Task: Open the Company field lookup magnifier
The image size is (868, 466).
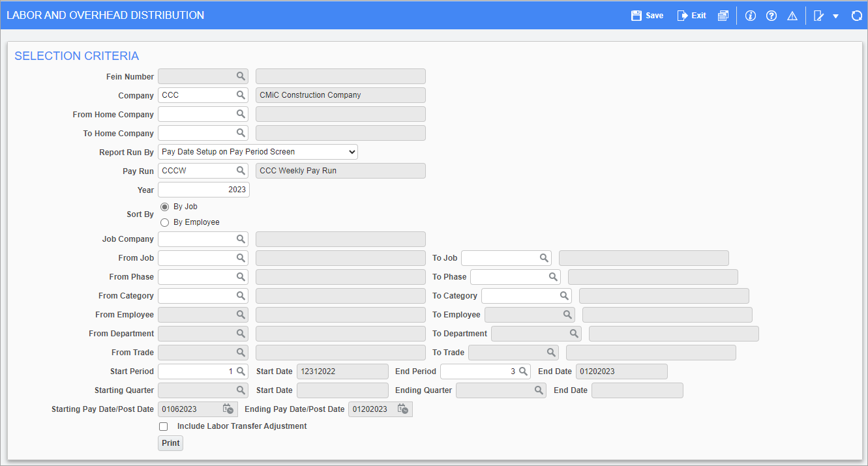Action: (241, 95)
